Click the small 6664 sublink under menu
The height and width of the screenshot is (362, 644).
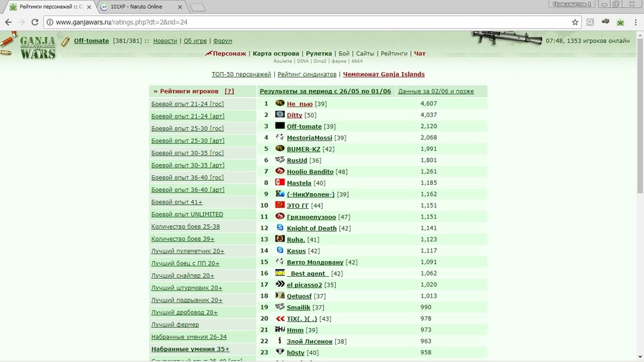357,61
